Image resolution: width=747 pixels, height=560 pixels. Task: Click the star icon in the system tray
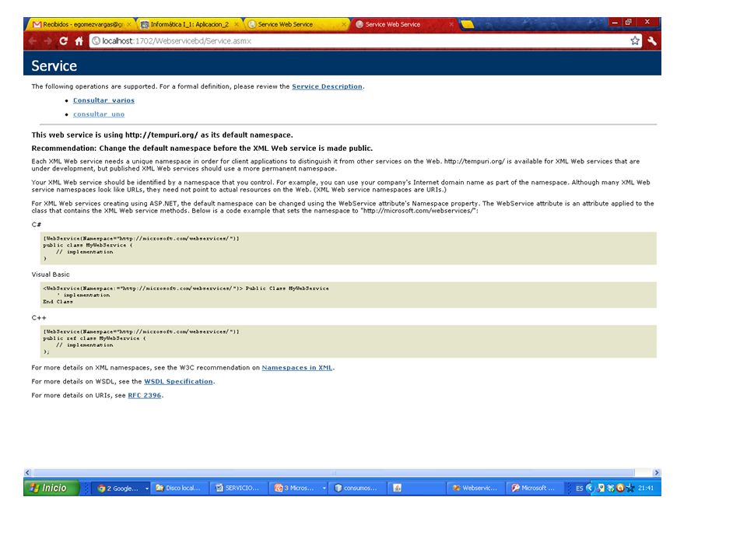[x=630, y=488]
